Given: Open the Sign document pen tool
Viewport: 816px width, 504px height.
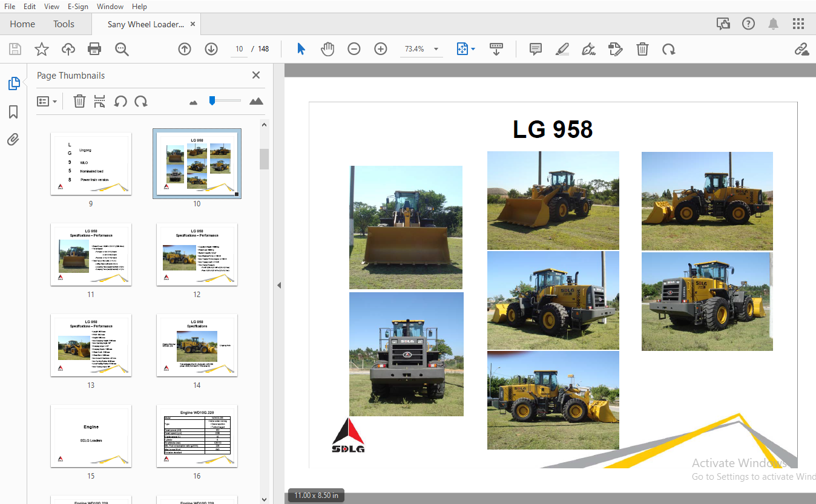Looking at the screenshot, I should click(x=588, y=49).
